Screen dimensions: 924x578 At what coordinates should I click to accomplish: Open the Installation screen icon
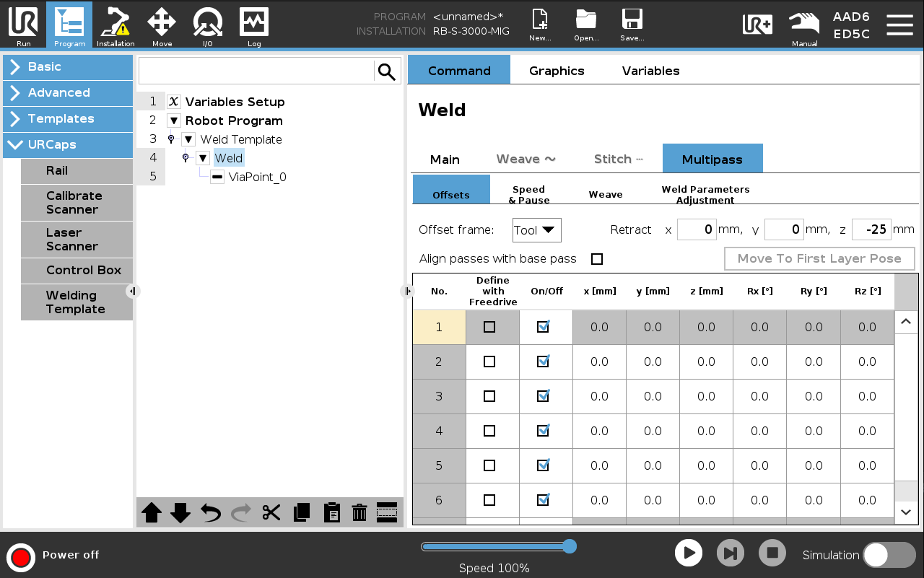point(115,25)
